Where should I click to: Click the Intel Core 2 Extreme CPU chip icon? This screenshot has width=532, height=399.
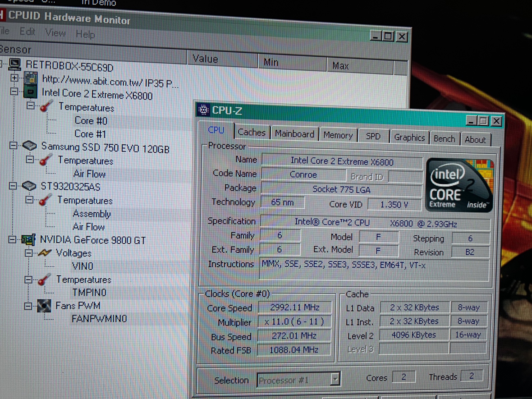click(x=30, y=92)
